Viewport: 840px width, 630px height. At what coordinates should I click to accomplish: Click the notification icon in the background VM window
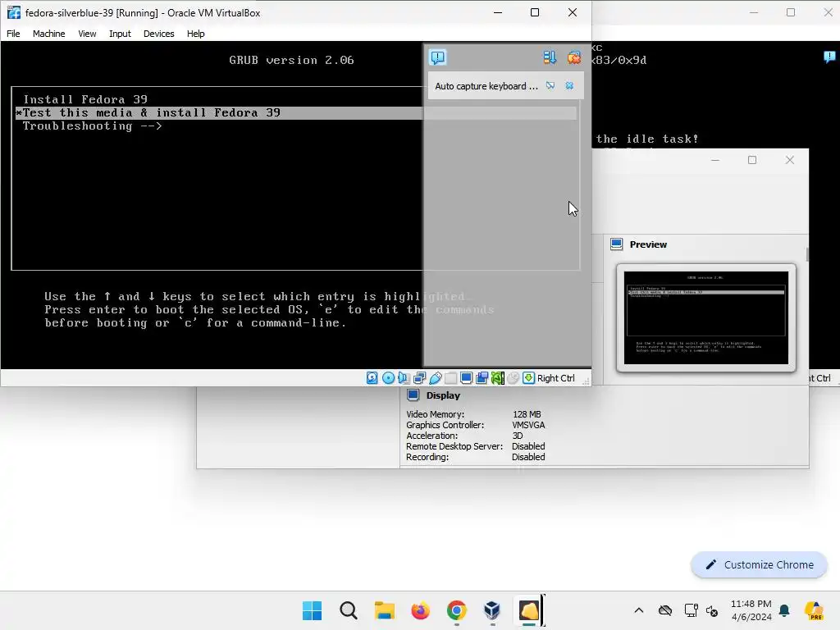pyautogui.click(x=829, y=57)
